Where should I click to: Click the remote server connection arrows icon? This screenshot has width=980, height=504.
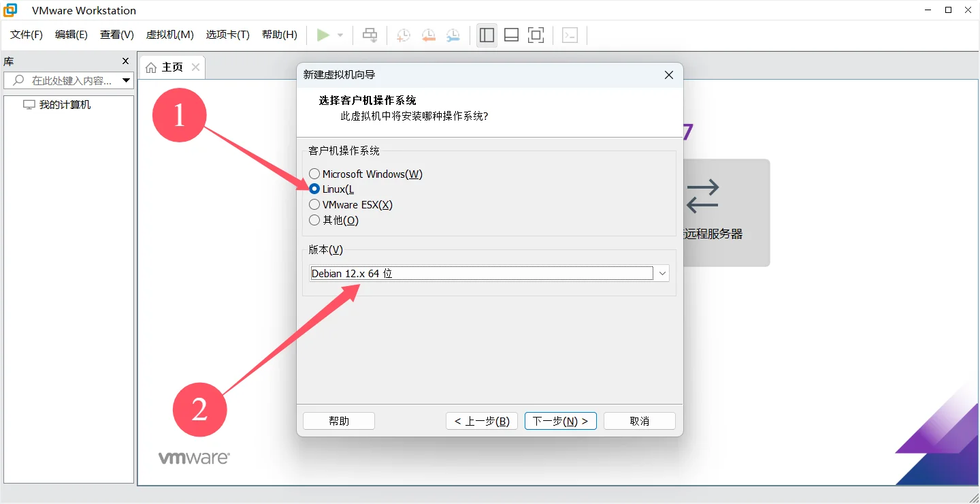[x=702, y=195]
